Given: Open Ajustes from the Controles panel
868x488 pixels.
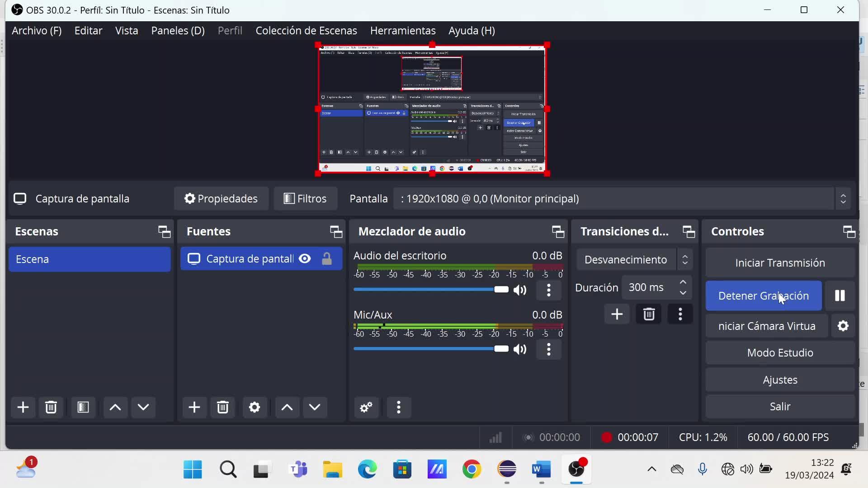Looking at the screenshot, I should pos(780,380).
